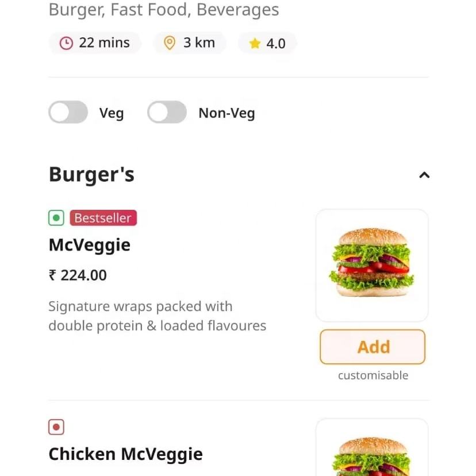Click the Bestseller badge

coord(103,218)
